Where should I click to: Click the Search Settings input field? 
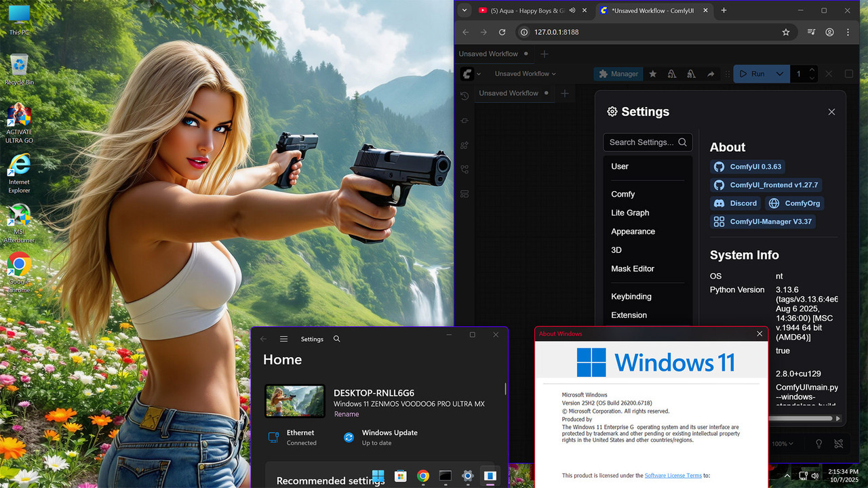coord(648,142)
